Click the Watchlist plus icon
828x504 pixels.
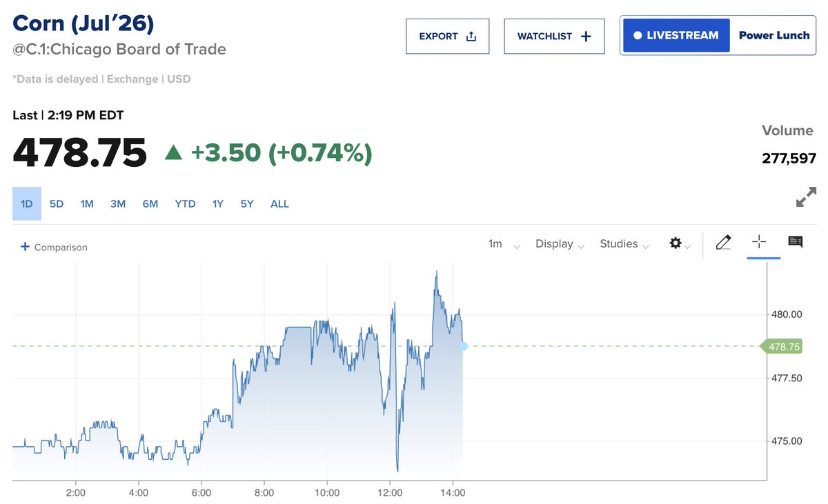pyautogui.click(x=586, y=37)
